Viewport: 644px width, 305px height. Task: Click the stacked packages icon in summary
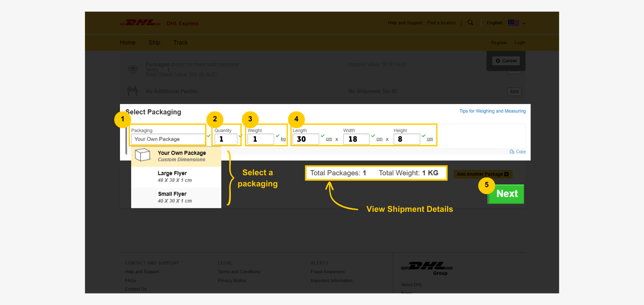pyautogui.click(x=133, y=69)
